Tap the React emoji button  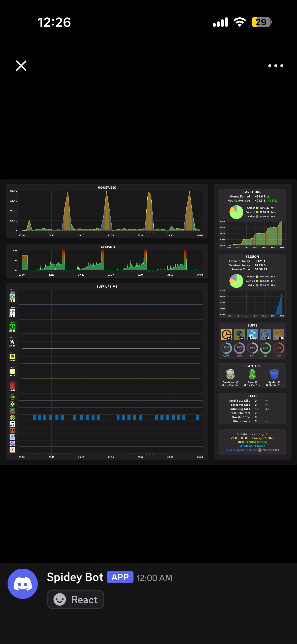pos(76,599)
